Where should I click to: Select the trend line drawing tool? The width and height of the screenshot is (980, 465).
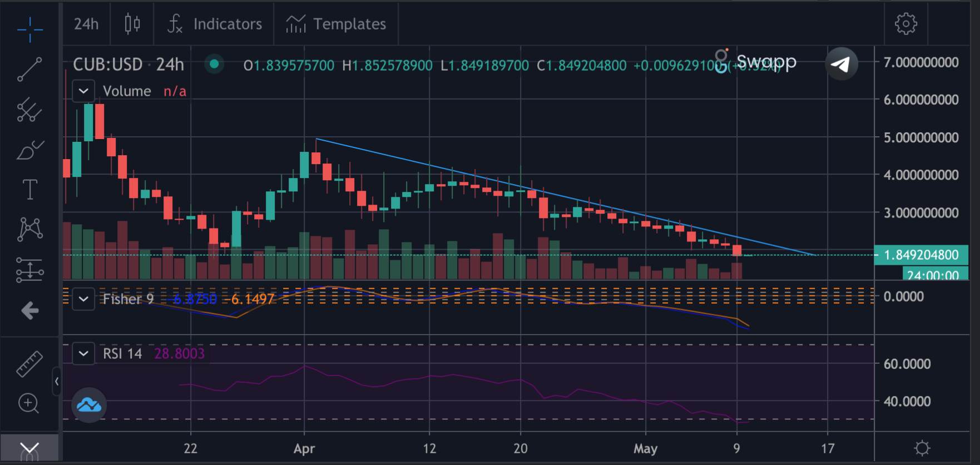click(x=29, y=70)
